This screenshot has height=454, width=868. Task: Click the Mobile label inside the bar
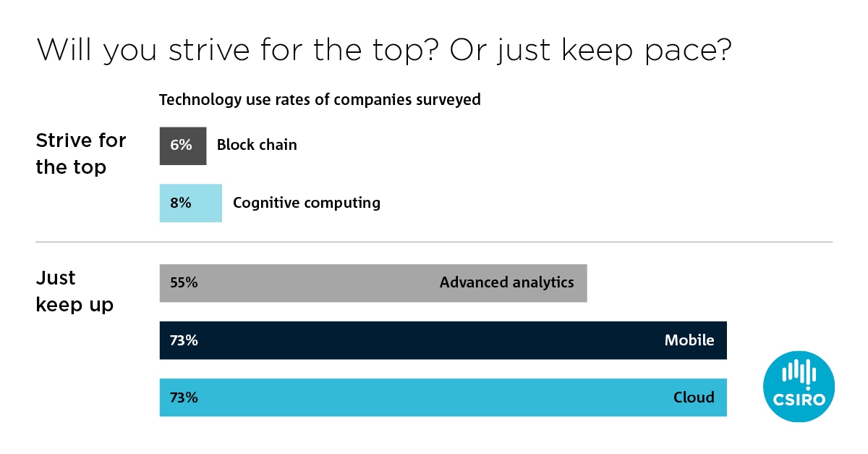pos(689,340)
